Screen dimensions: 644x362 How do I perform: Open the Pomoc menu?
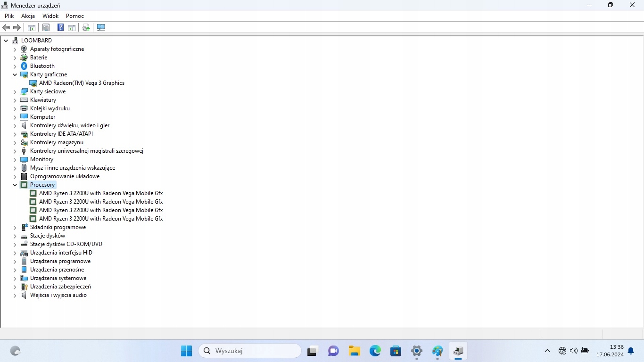click(x=75, y=16)
